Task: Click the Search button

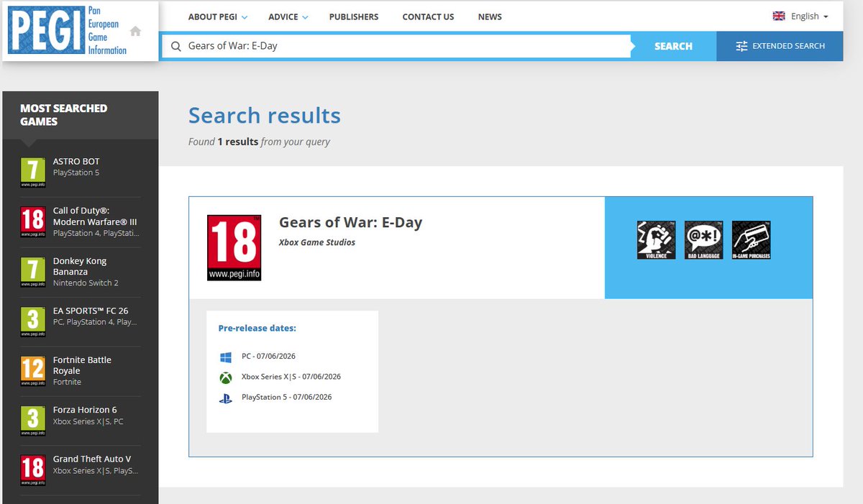Action: tap(673, 46)
